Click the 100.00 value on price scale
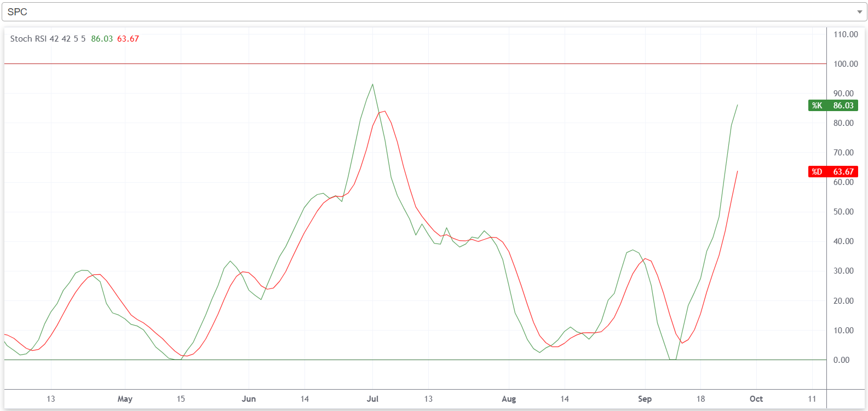The image size is (868, 411). pos(846,64)
